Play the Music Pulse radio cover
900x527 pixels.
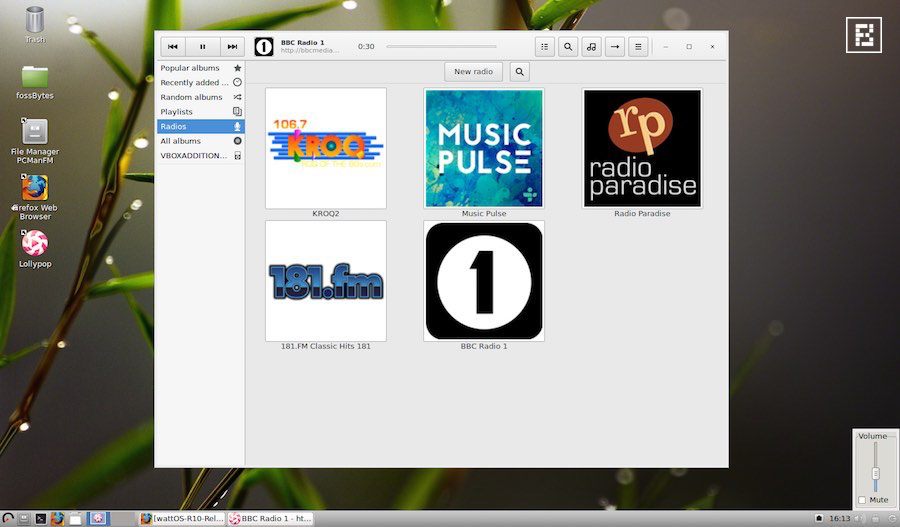coord(484,148)
